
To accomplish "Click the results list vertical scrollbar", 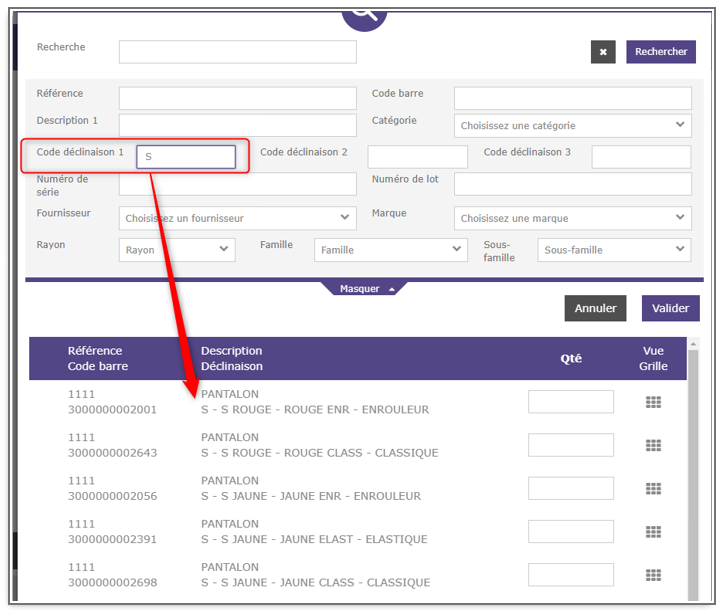I will click(693, 475).
